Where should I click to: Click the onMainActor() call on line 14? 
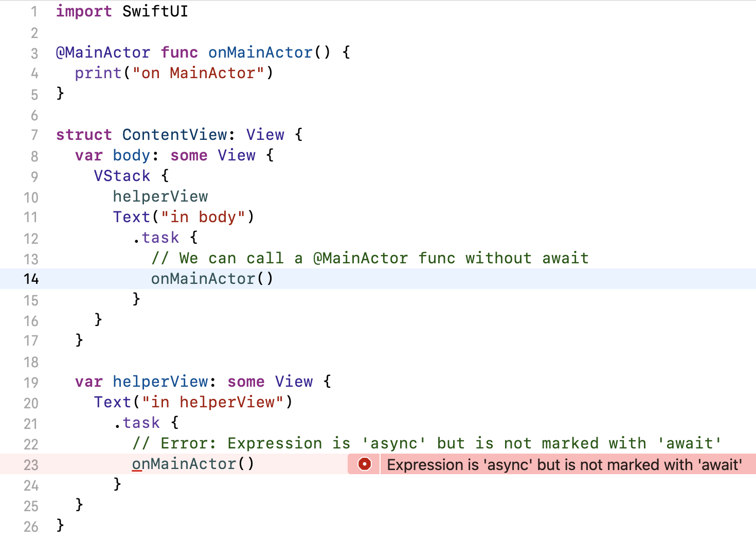click(x=212, y=279)
